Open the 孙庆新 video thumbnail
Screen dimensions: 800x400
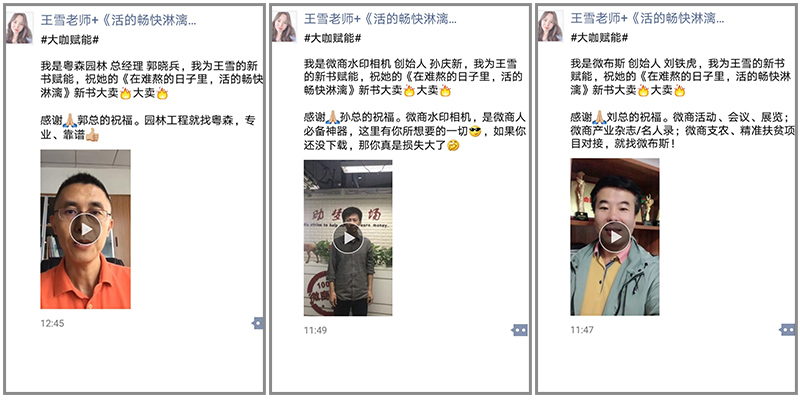[x=348, y=238]
